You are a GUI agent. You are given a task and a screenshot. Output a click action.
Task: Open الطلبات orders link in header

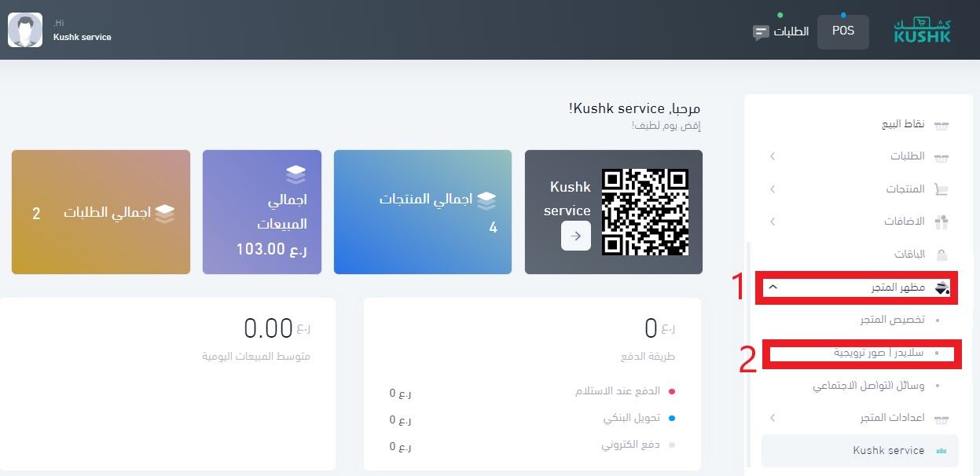791,32
